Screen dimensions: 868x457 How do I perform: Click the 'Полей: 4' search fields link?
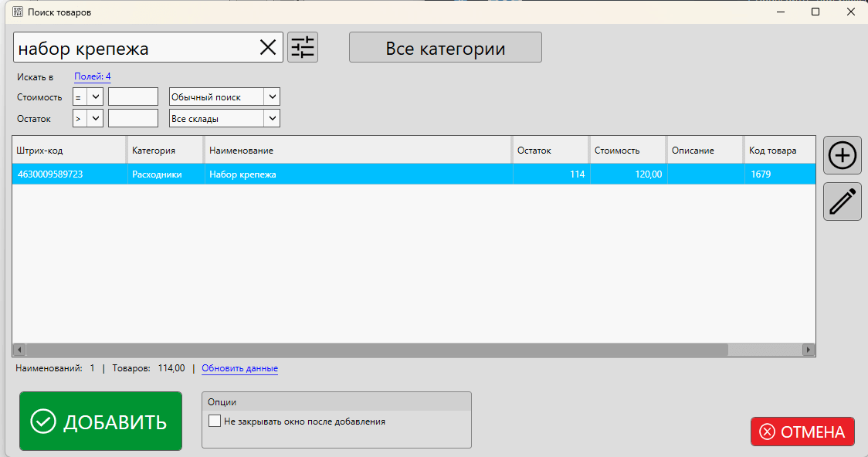[92, 76]
